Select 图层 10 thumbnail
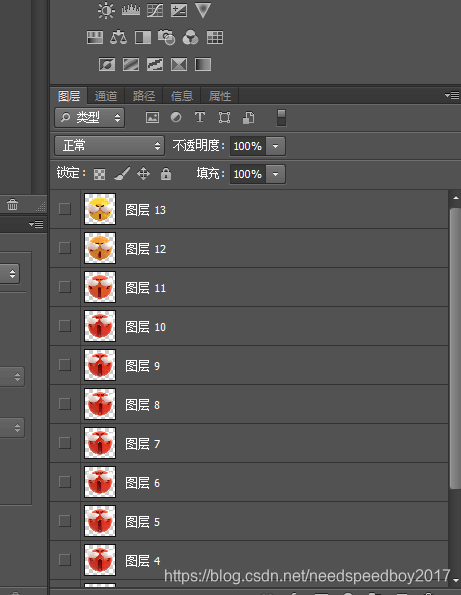 (100, 326)
